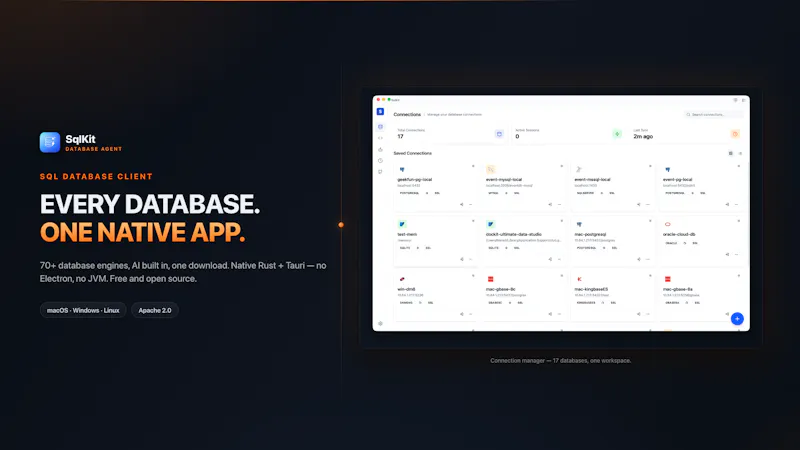Open more options on mac-postgresql card
The height and width of the screenshot is (450, 800).
pyautogui.click(x=648, y=259)
